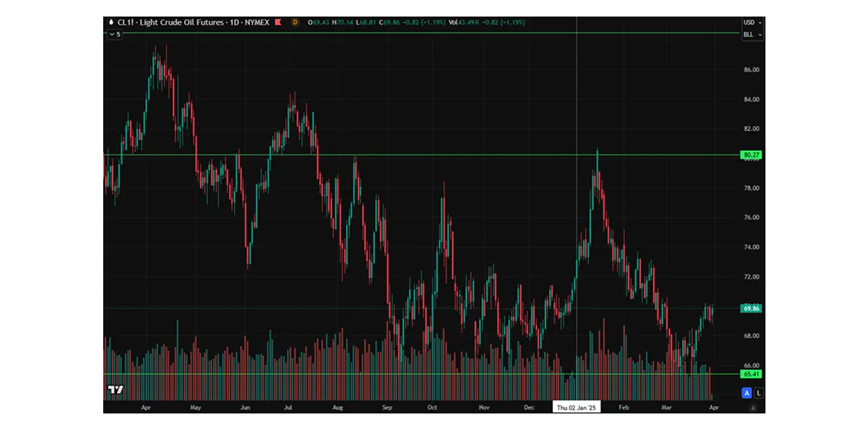Click the Mar label on time axis
Screen dimensions: 868x430
coord(668,408)
